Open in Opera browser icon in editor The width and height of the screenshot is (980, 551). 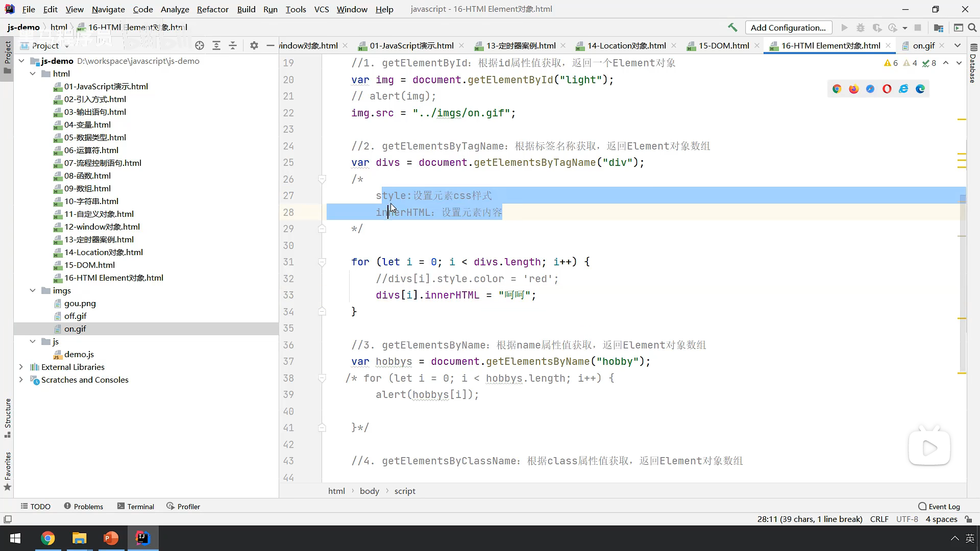click(x=887, y=89)
